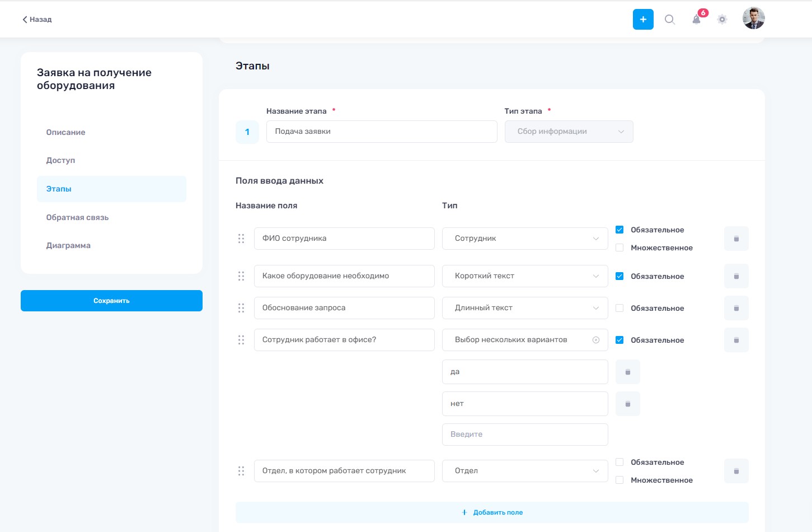The width and height of the screenshot is (812, 532).
Task: Open the Сотрудник type dropdown
Action: coord(525,239)
